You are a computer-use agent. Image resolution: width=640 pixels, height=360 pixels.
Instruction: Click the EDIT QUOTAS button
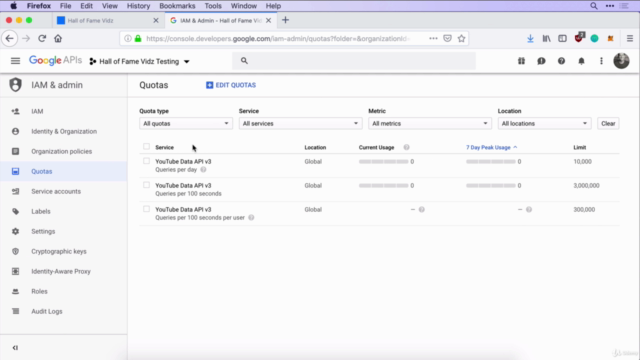coord(231,85)
